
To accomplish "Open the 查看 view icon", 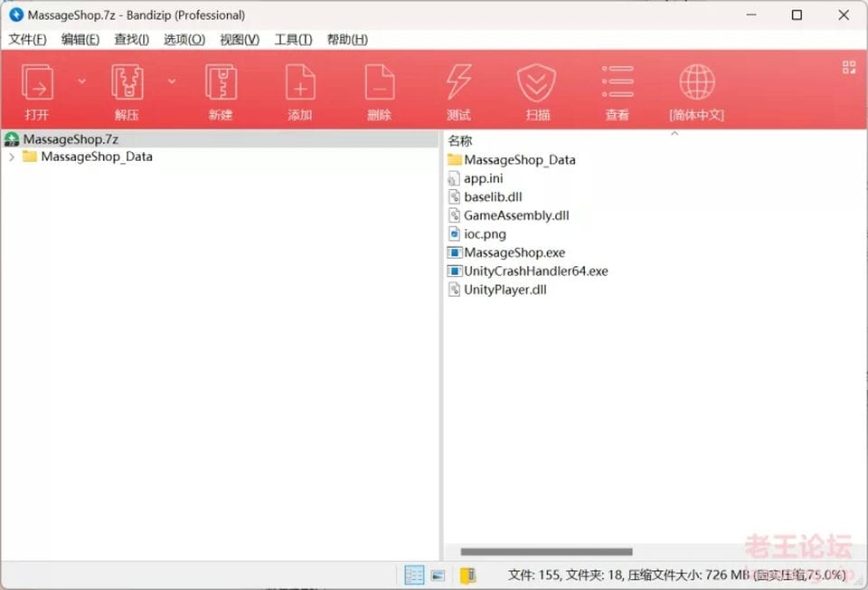I will [x=618, y=82].
